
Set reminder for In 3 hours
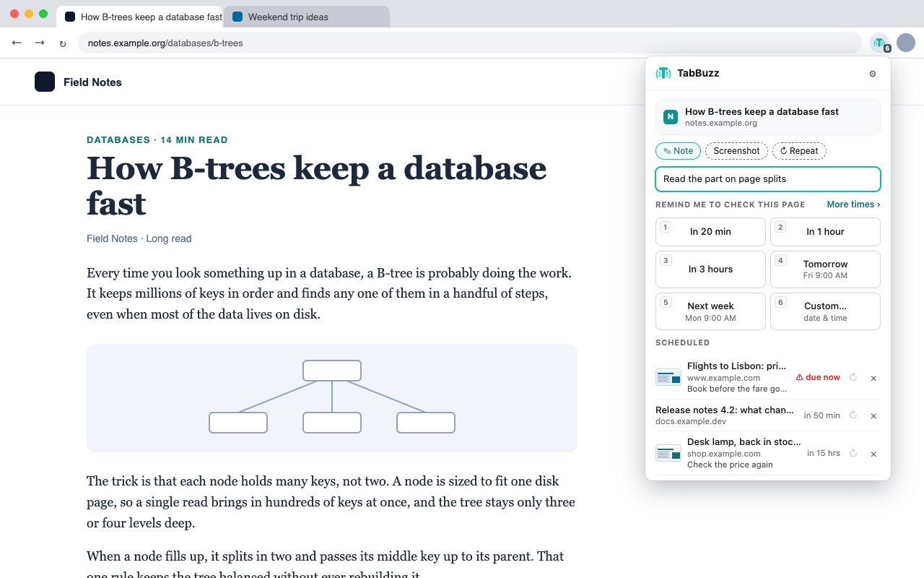click(x=710, y=269)
